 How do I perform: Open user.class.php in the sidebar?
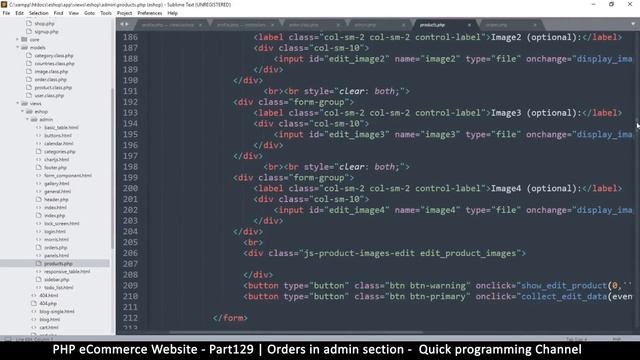(x=49, y=96)
